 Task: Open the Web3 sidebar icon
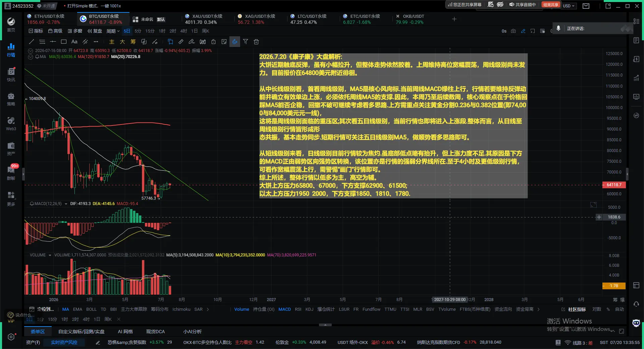[x=11, y=124]
